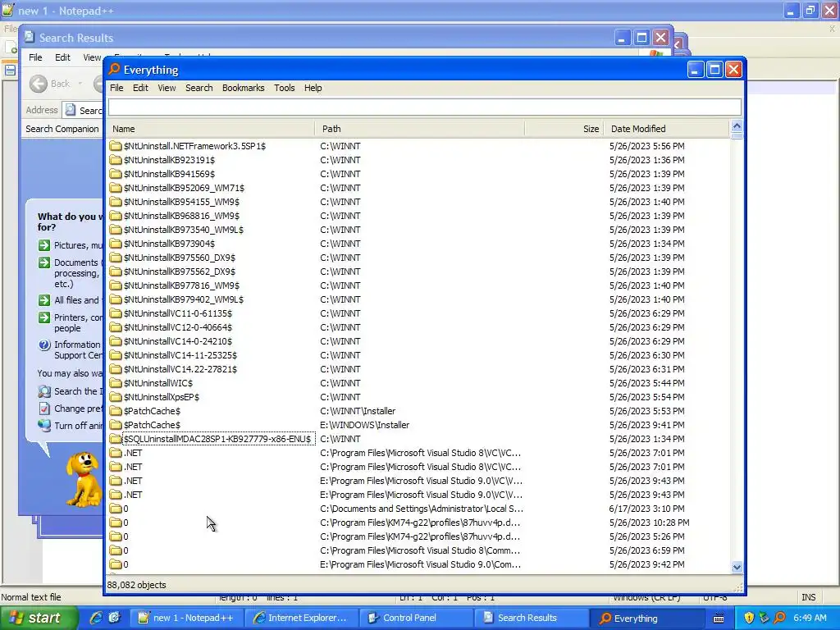Select folder icon of $NtUninstallXpsEP$
The height and width of the screenshot is (630, 840).
[115, 396]
